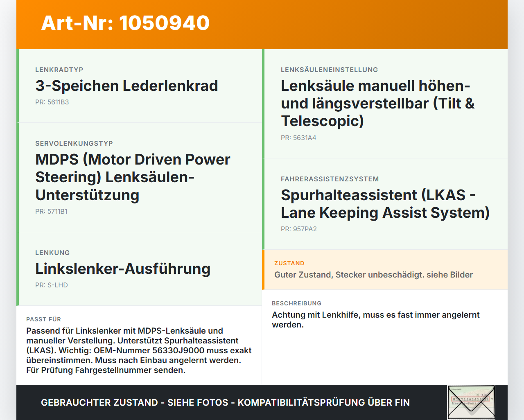Screen dimensions: 524x420
Task: Click the PR: S-LHD code
Action: 52,285
